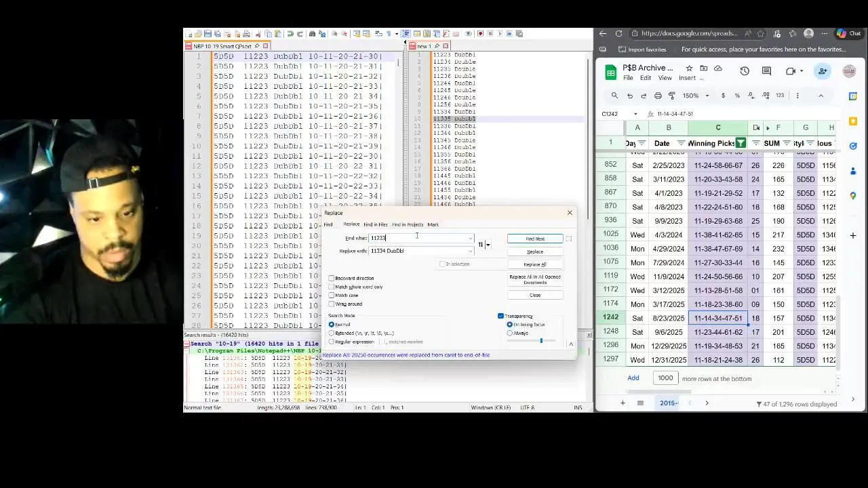The width and height of the screenshot is (868, 488).
Task: Click the paint format roller in Sheets
Action: point(672,96)
